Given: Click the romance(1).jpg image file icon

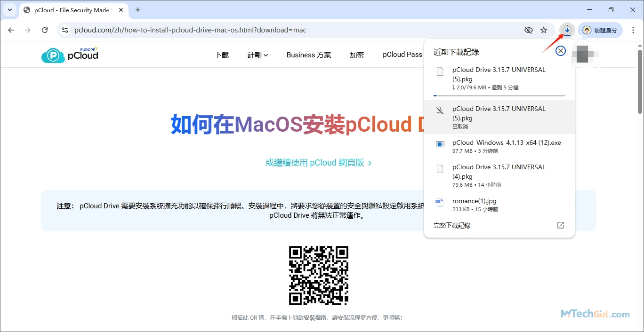Looking at the screenshot, I should [x=440, y=203].
